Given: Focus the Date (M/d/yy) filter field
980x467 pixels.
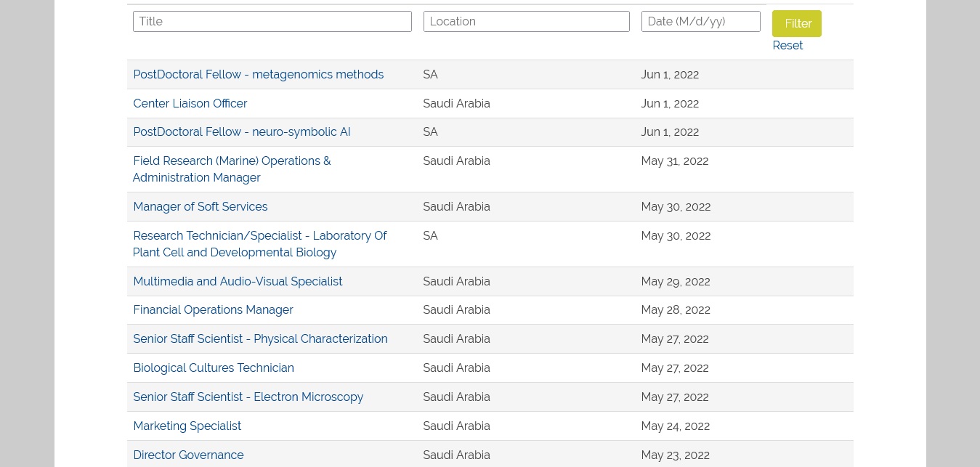Looking at the screenshot, I should [x=700, y=22].
